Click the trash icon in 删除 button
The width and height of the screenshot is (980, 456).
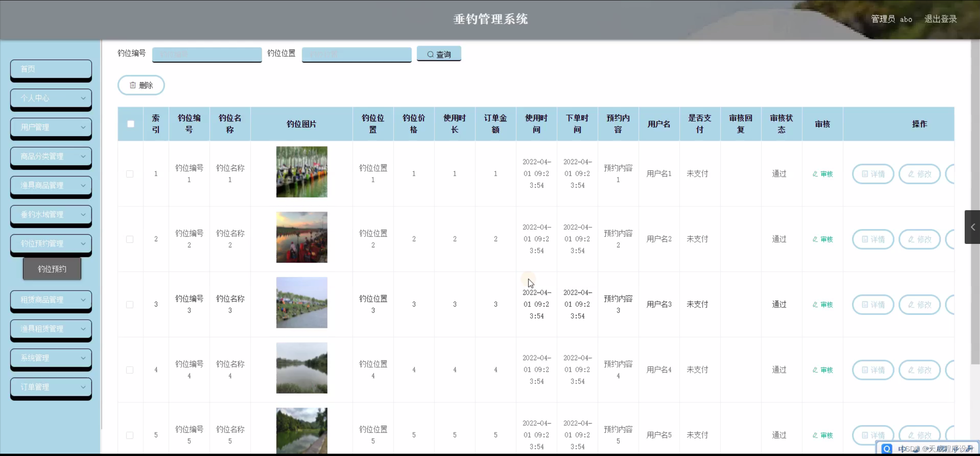[x=133, y=85]
